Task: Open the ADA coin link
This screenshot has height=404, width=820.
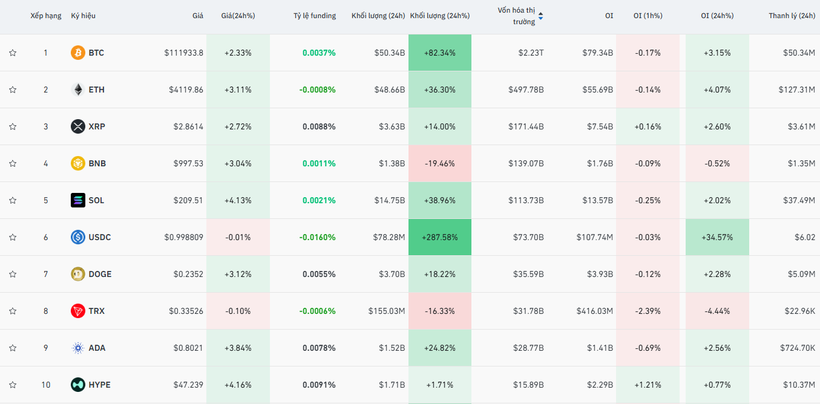Action: (x=96, y=348)
